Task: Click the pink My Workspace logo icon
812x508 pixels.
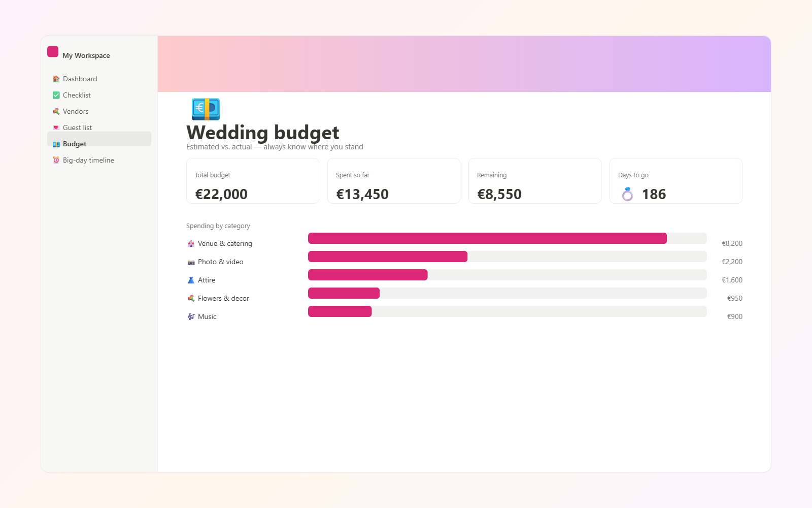Action: click(53, 51)
